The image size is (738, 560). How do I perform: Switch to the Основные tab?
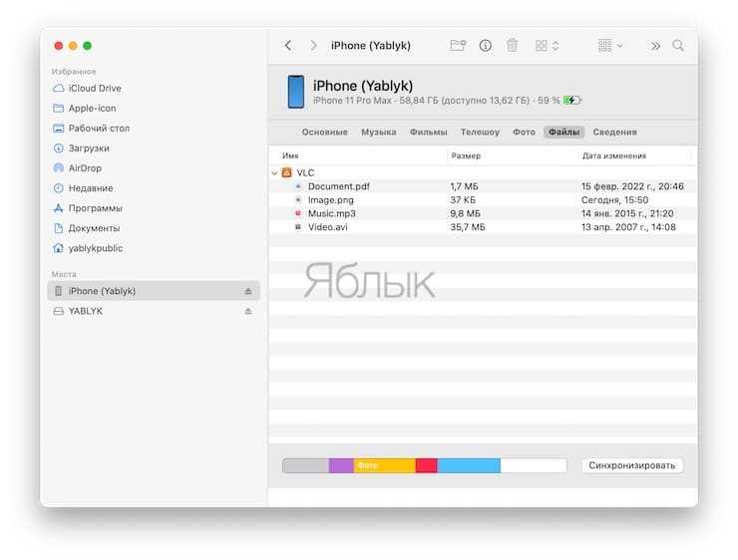coord(325,133)
